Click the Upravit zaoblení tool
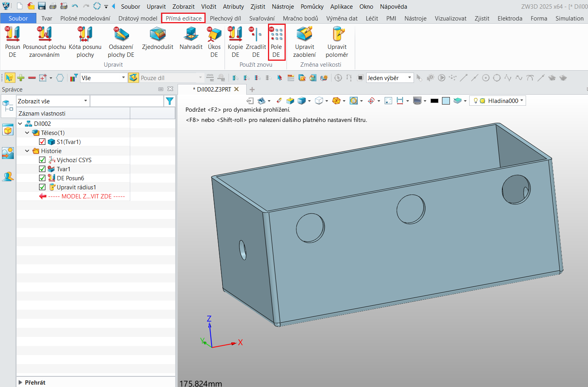588x387 pixels. (x=305, y=42)
